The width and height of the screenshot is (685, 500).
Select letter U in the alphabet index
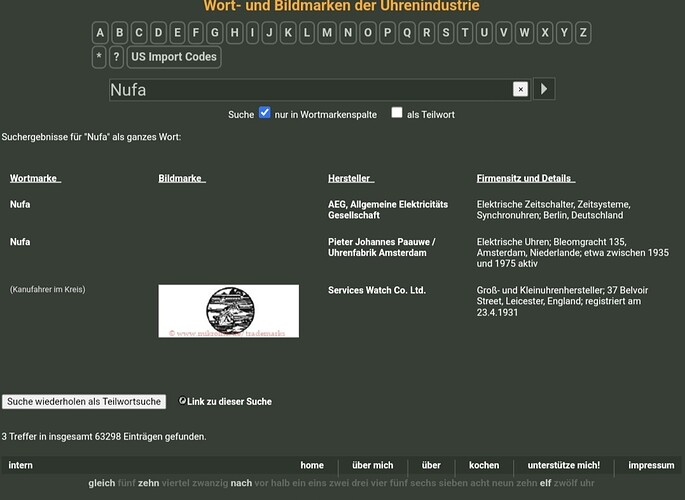(x=484, y=33)
